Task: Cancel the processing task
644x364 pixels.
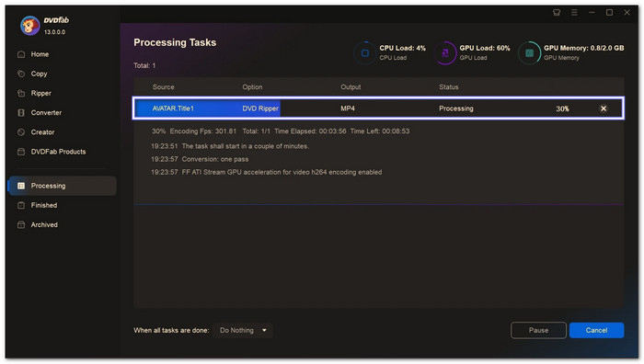Action: 596,330
